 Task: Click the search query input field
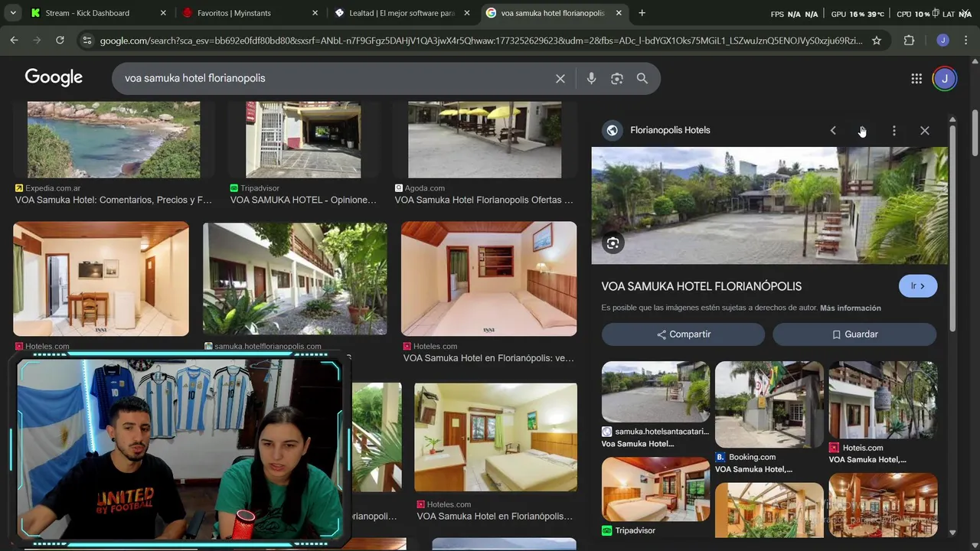pyautogui.click(x=337, y=78)
